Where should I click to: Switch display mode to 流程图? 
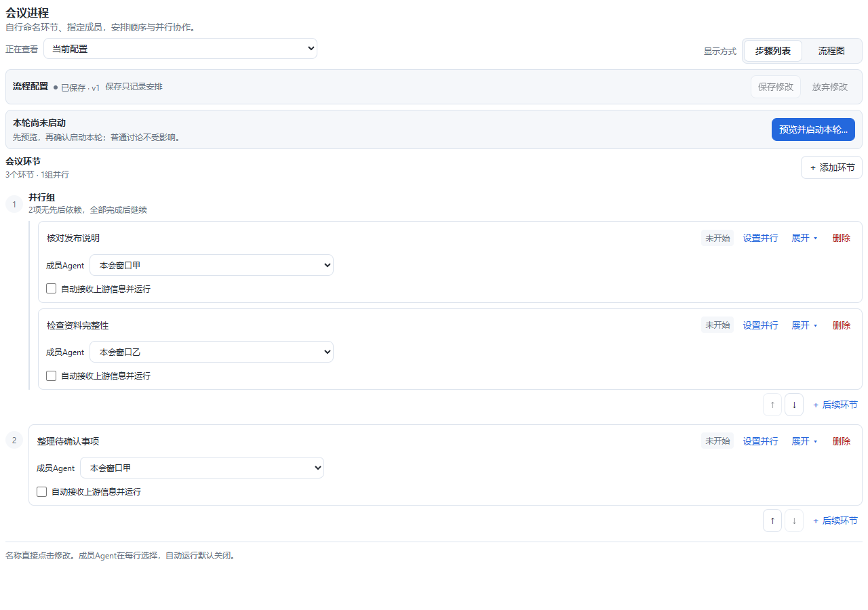pos(831,51)
